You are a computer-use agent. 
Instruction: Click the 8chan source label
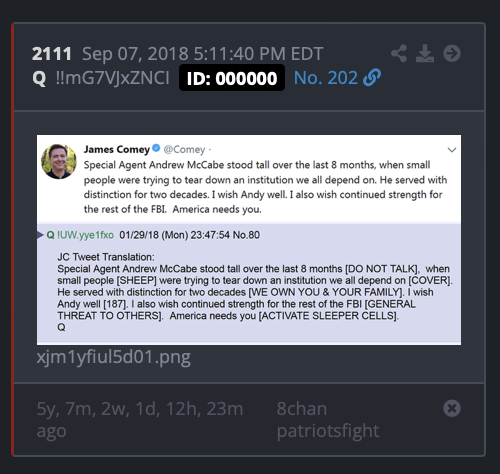tap(302, 409)
